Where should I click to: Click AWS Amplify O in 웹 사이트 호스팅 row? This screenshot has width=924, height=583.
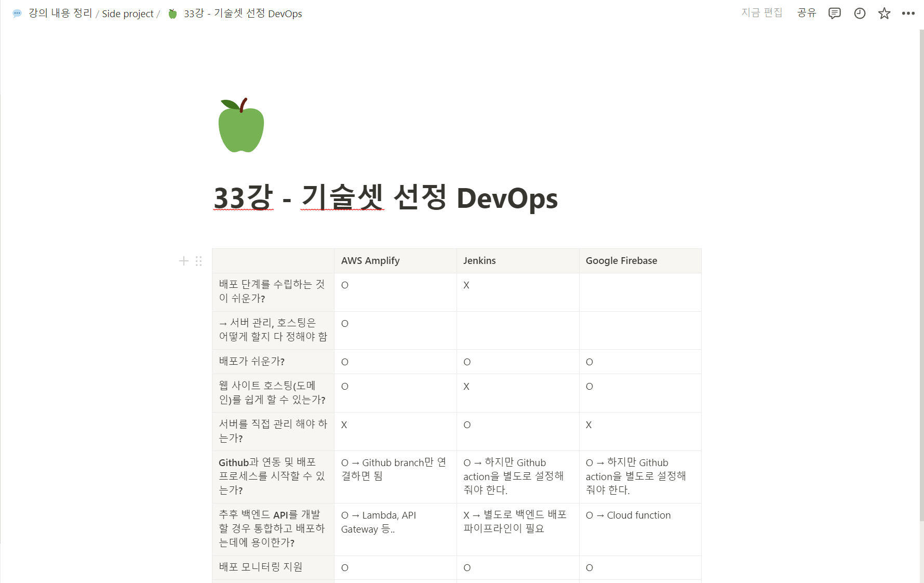tap(395, 393)
